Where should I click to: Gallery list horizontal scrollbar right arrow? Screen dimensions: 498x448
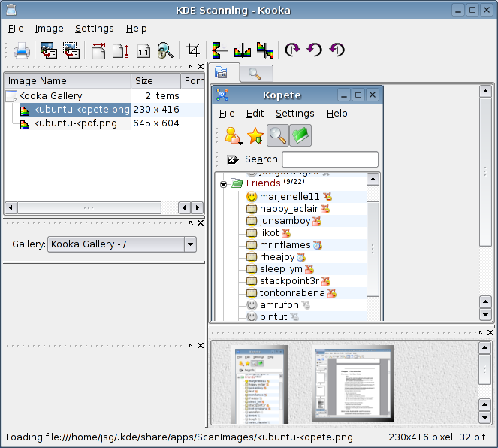[198, 208]
